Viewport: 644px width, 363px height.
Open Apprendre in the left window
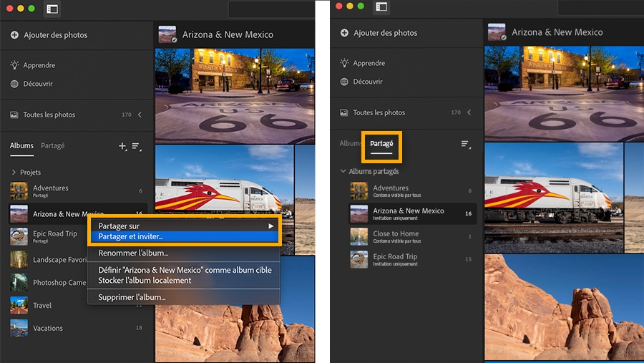click(33, 65)
